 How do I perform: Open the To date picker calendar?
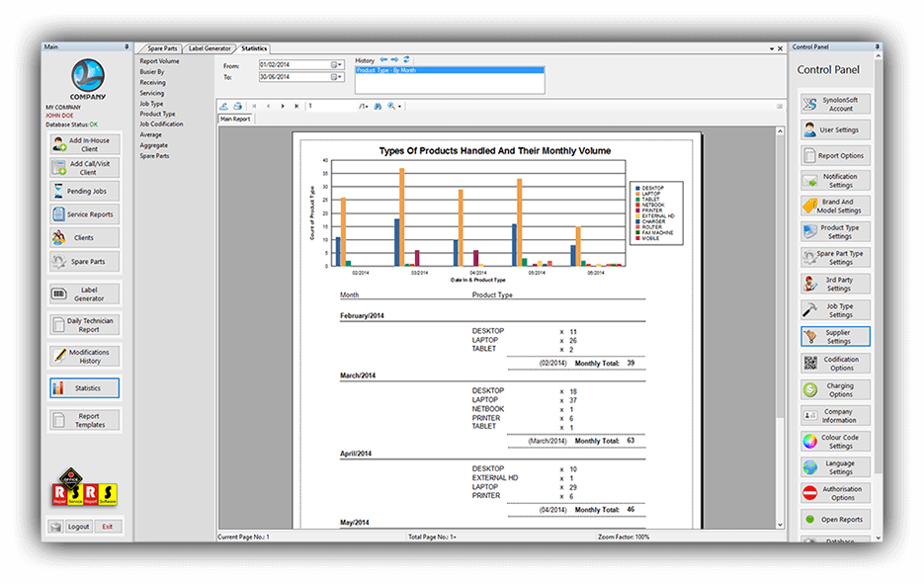[333, 76]
